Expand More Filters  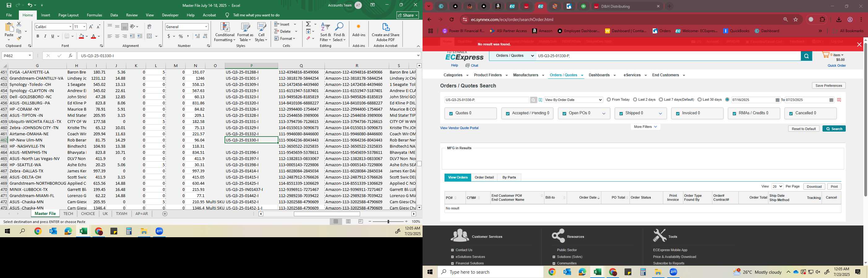click(645, 127)
